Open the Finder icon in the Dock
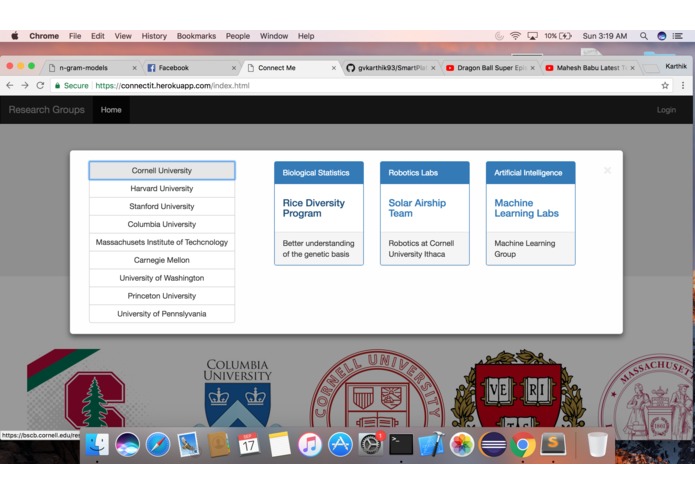 click(97, 444)
